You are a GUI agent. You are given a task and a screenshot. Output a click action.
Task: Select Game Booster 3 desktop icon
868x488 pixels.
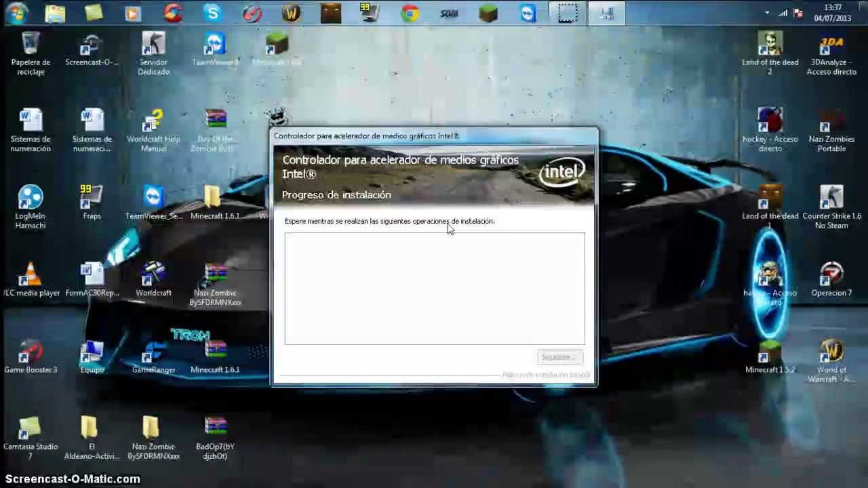[31, 357]
